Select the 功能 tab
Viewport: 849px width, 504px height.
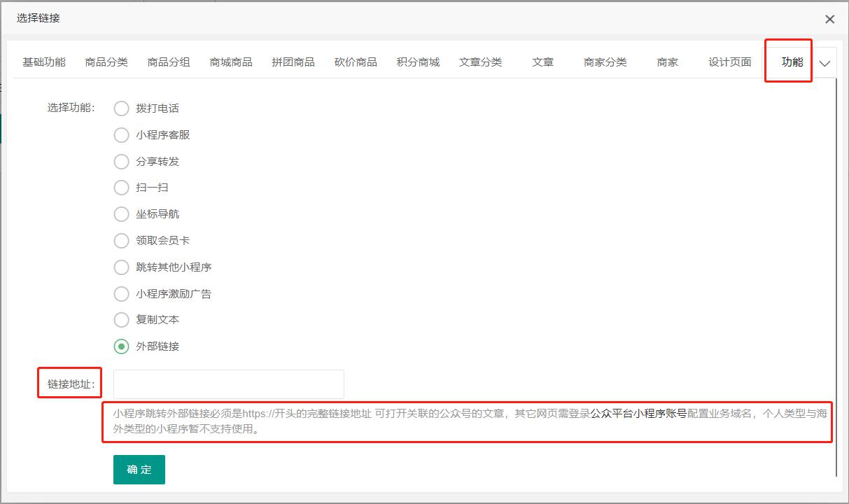[x=792, y=62]
